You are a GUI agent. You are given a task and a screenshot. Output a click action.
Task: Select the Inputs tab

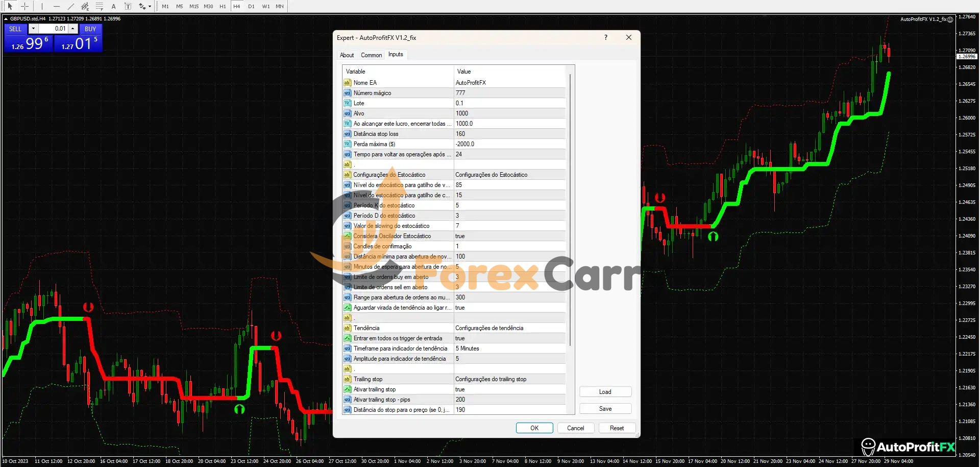point(396,54)
